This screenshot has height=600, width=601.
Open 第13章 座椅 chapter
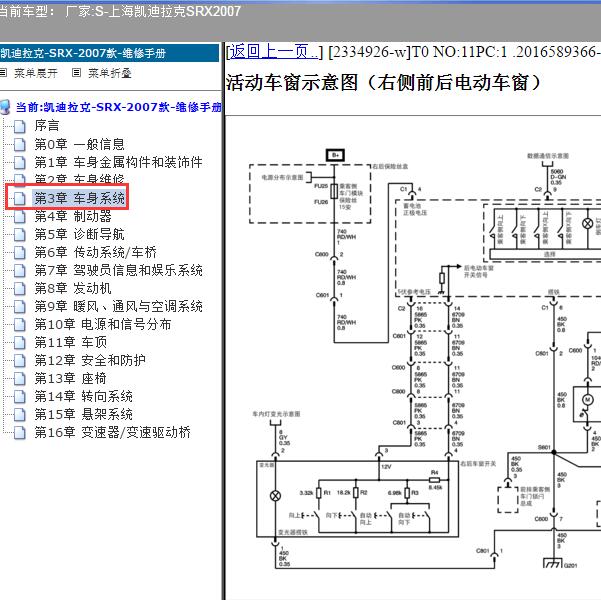[x=70, y=378]
